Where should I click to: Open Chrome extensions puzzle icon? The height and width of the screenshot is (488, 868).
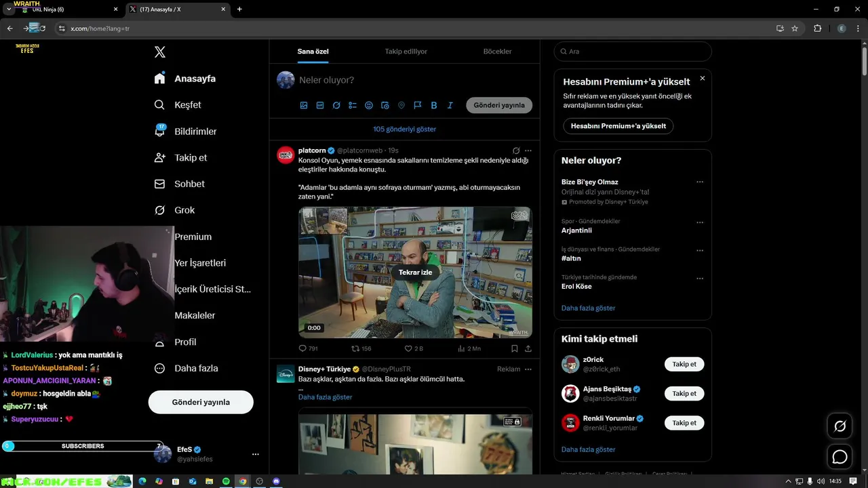point(817,28)
